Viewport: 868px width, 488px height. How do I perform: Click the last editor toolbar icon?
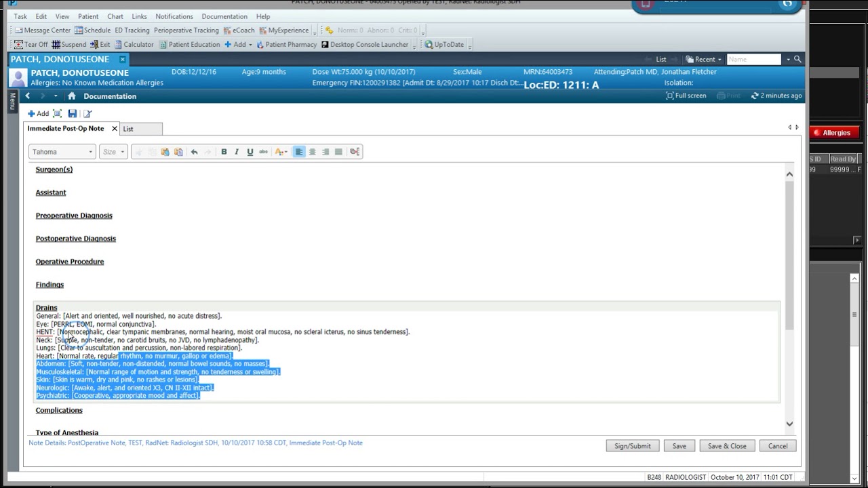click(355, 152)
